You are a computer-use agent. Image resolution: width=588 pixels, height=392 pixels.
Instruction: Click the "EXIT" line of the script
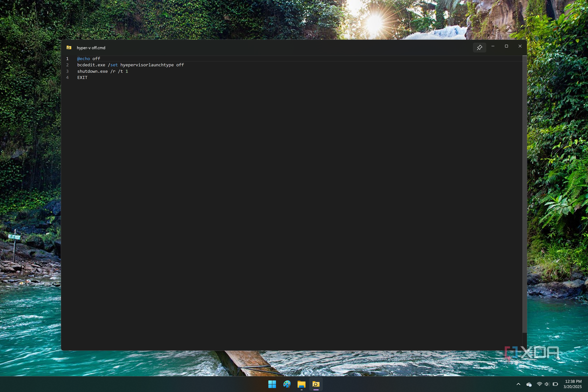[82, 78]
